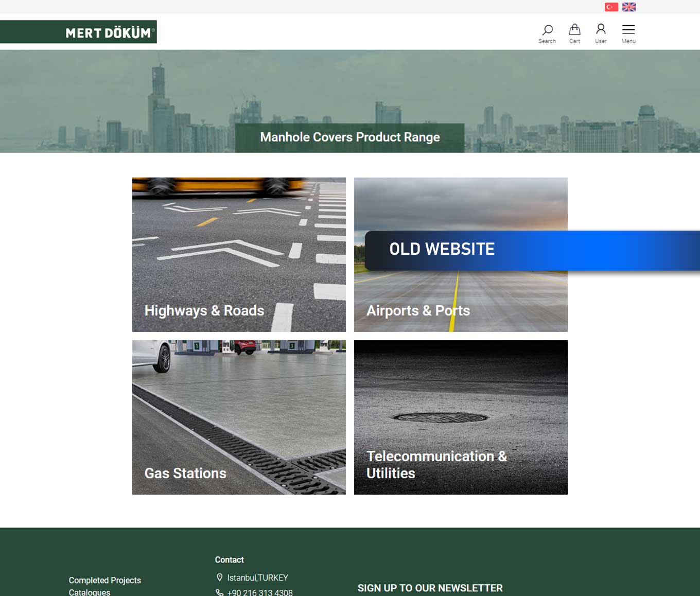Click the OLD WEBSITE blue banner
The image size is (700, 596).
coord(532,250)
